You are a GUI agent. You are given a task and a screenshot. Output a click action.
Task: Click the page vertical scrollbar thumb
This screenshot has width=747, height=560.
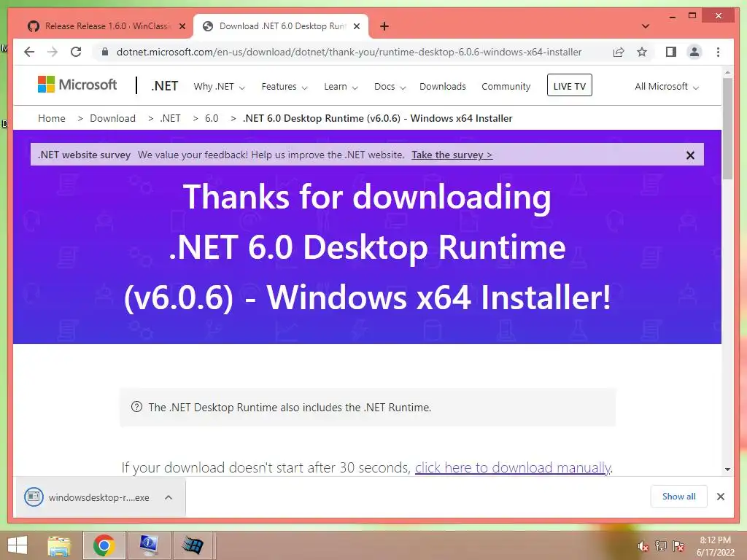coord(727,128)
